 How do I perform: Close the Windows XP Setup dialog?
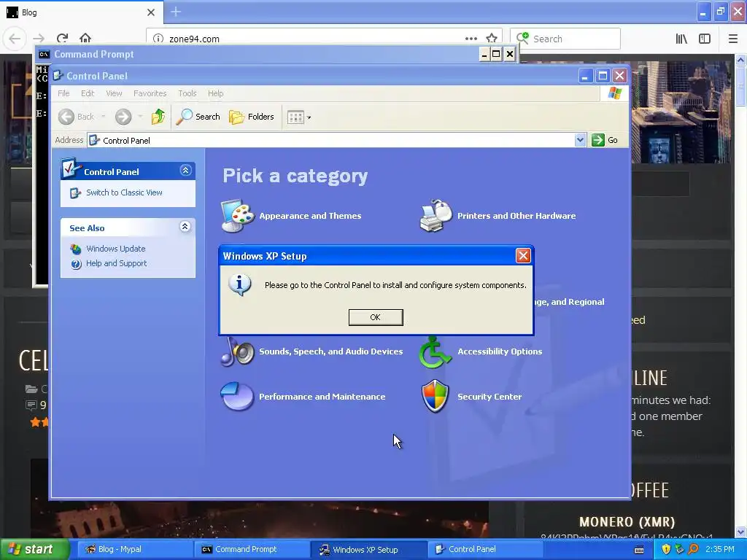click(x=523, y=256)
